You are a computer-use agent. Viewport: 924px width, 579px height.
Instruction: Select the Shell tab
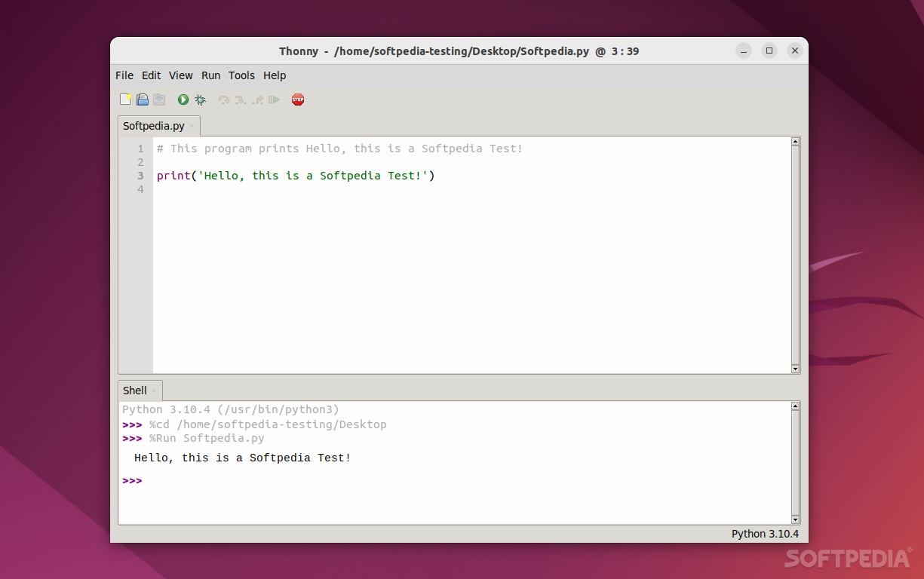click(135, 391)
